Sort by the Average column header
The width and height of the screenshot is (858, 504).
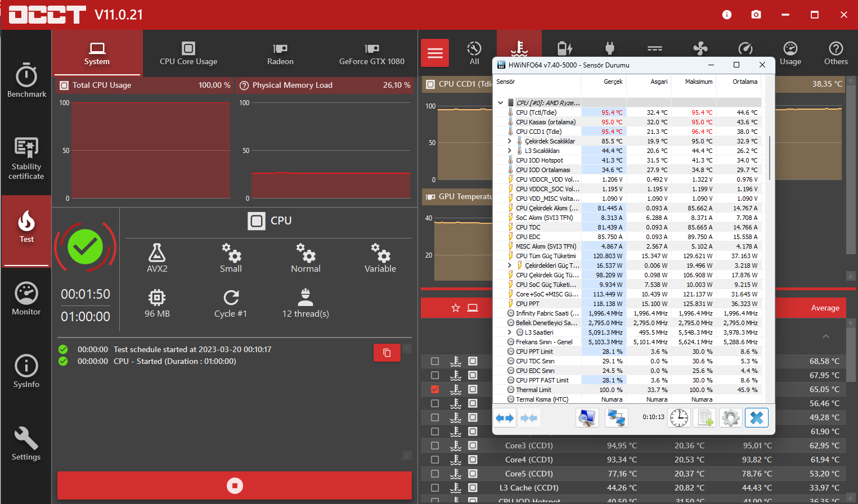825,308
